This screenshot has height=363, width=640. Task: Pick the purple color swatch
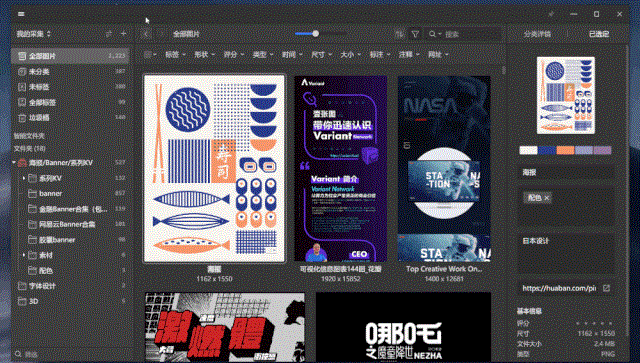coord(602,150)
